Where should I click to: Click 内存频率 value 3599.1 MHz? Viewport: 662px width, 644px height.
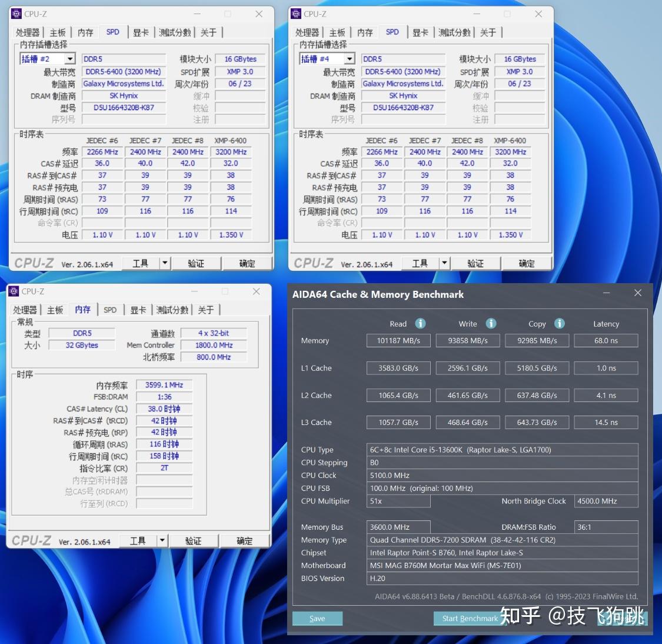click(164, 385)
